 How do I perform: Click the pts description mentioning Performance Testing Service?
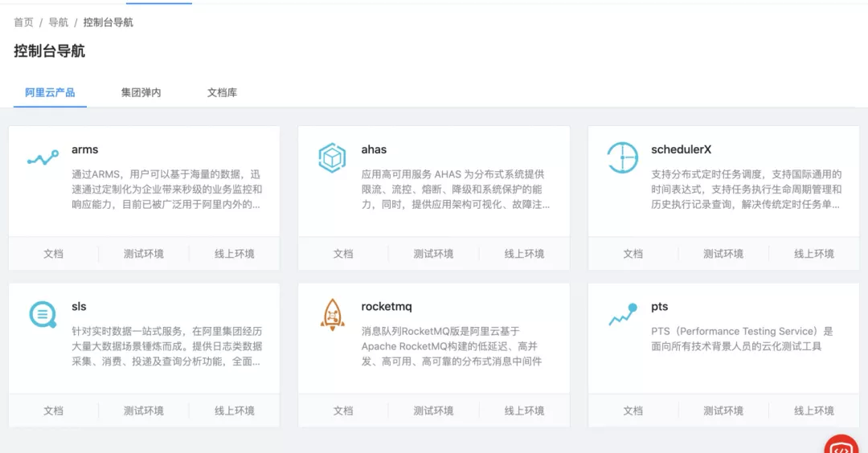742,338
